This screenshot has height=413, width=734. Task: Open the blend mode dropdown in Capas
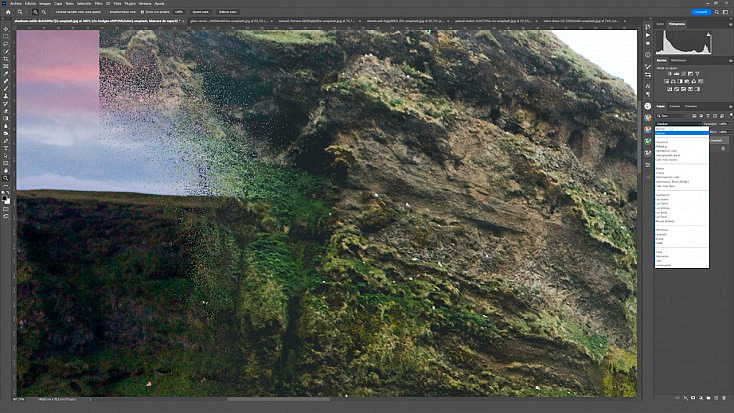(678, 124)
